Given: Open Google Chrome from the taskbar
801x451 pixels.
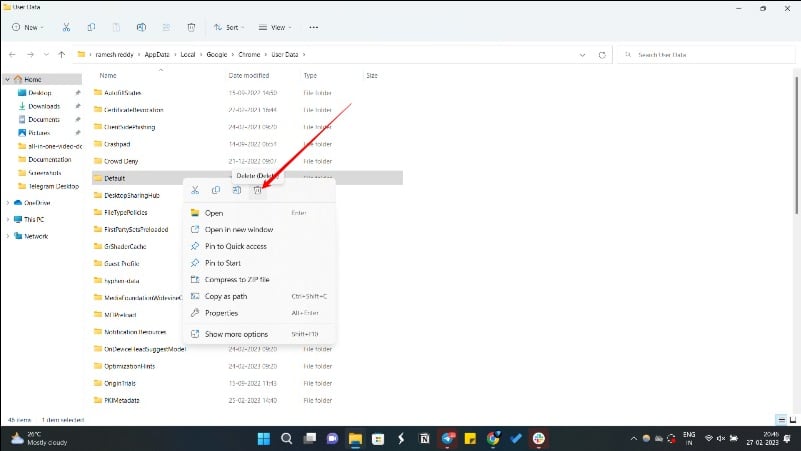Looking at the screenshot, I should [493, 439].
